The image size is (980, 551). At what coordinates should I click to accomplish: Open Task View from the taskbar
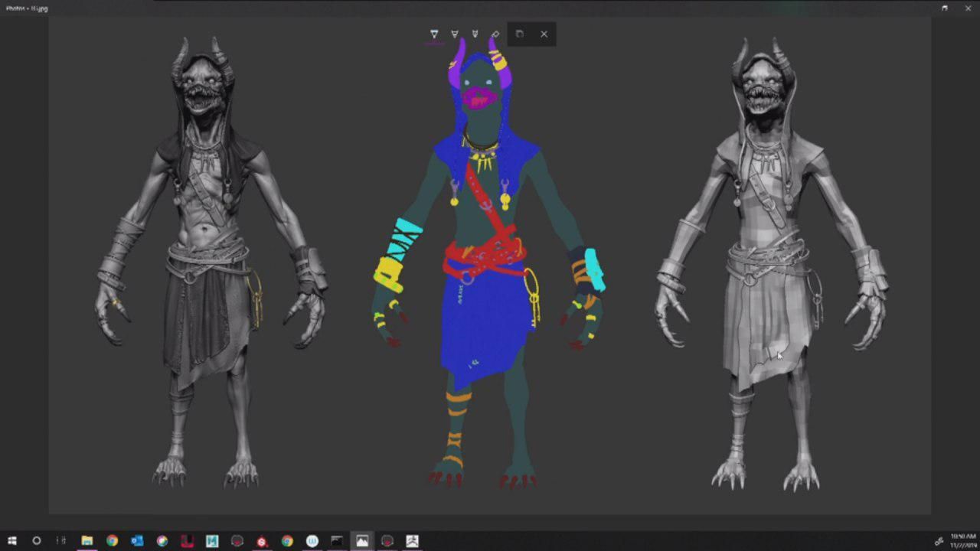tap(61, 541)
